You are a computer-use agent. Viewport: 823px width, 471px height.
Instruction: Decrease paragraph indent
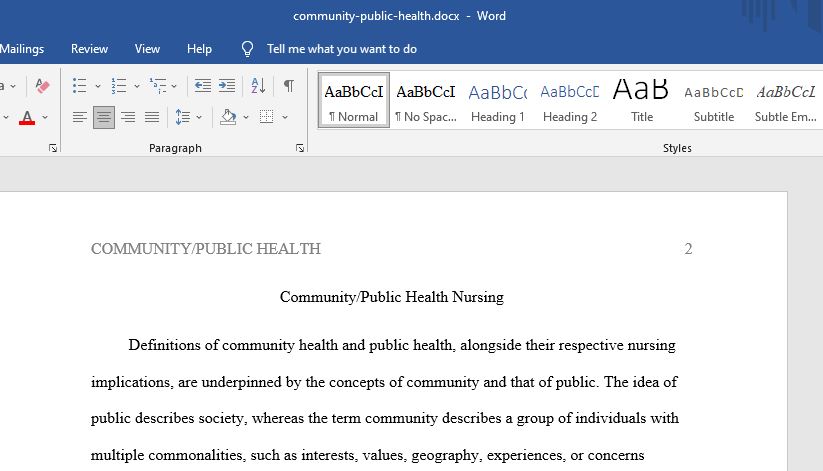203,86
